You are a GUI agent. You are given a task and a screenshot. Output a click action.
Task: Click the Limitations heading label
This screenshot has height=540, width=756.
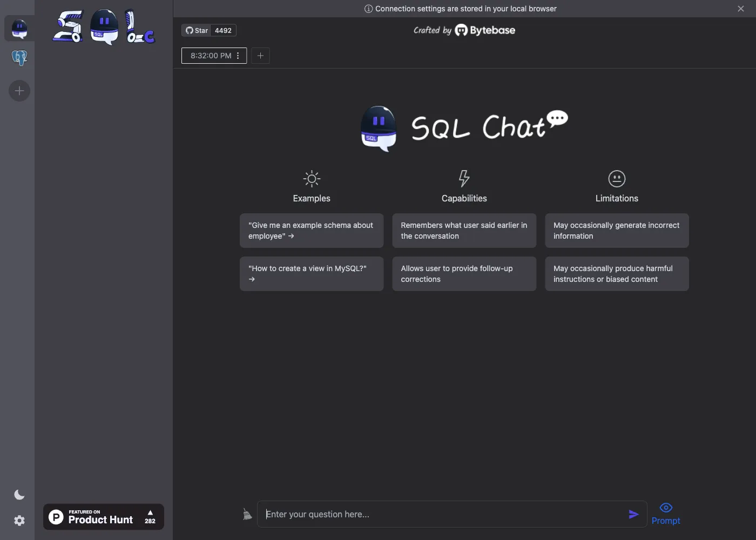pos(617,198)
